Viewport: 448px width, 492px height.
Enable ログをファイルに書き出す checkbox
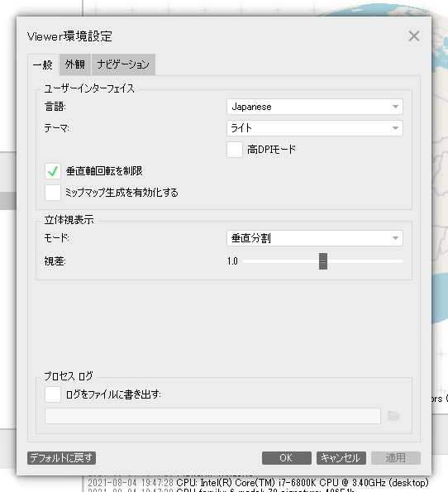[53, 394]
